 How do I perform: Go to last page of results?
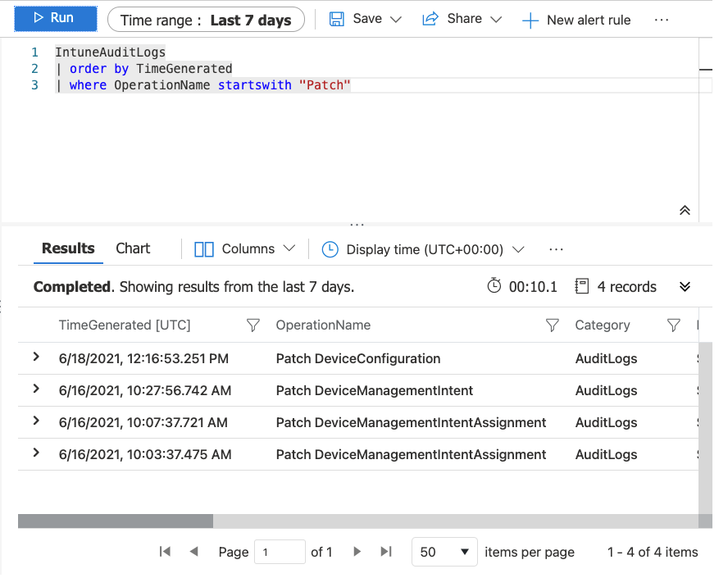click(x=386, y=552)
